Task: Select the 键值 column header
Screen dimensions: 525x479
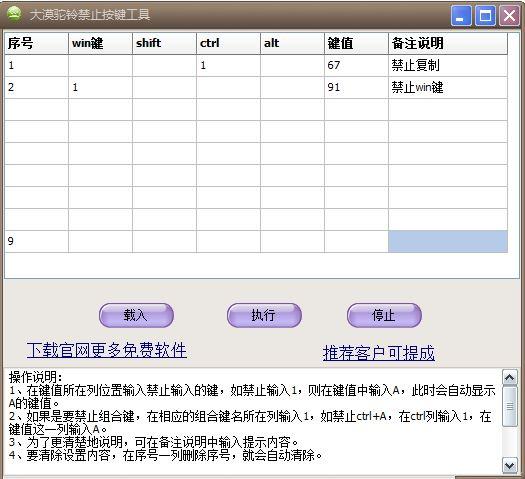Action: [356, 43]
